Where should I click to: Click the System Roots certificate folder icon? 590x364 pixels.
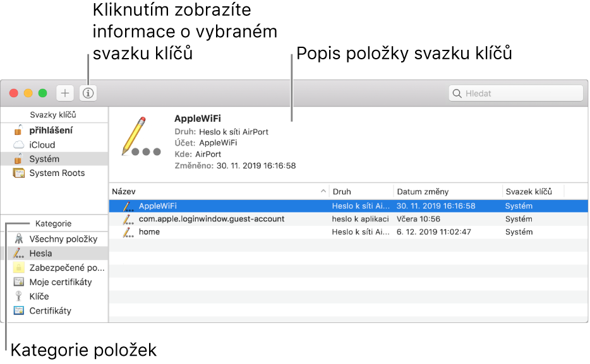click(18, 173)
